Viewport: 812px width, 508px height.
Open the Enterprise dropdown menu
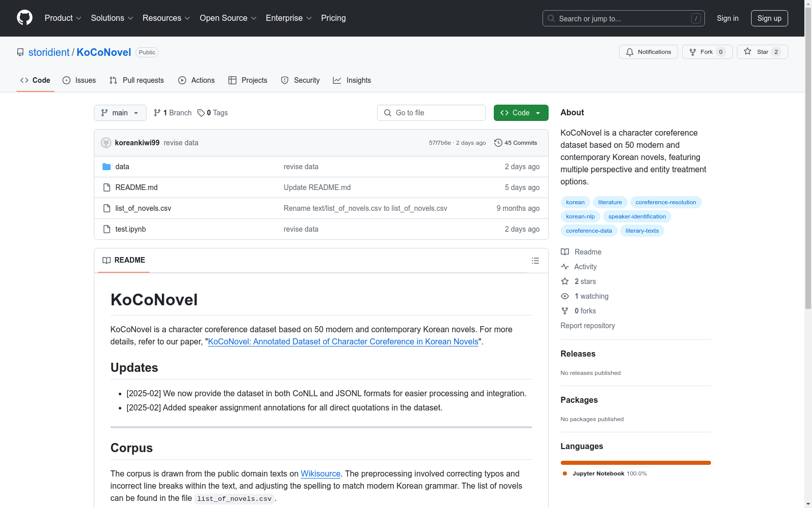(289, 18)
